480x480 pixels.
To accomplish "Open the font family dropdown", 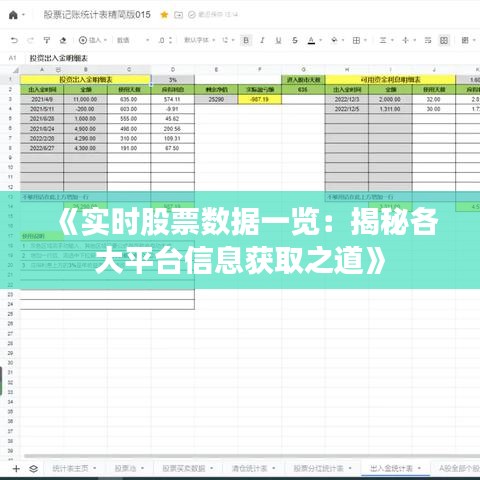I will pyautogui.click(x=199, y=40).
